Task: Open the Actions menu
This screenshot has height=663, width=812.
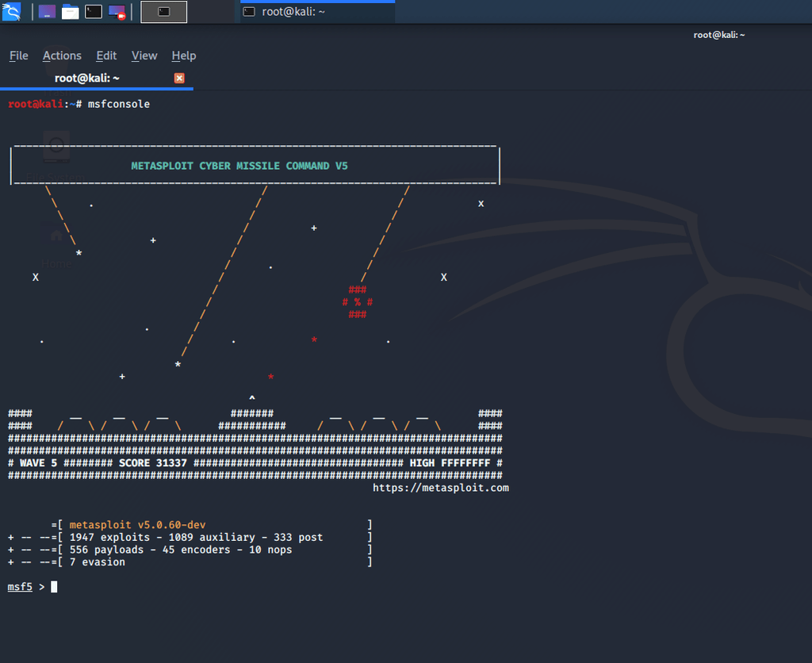Action: pos(62,56)
